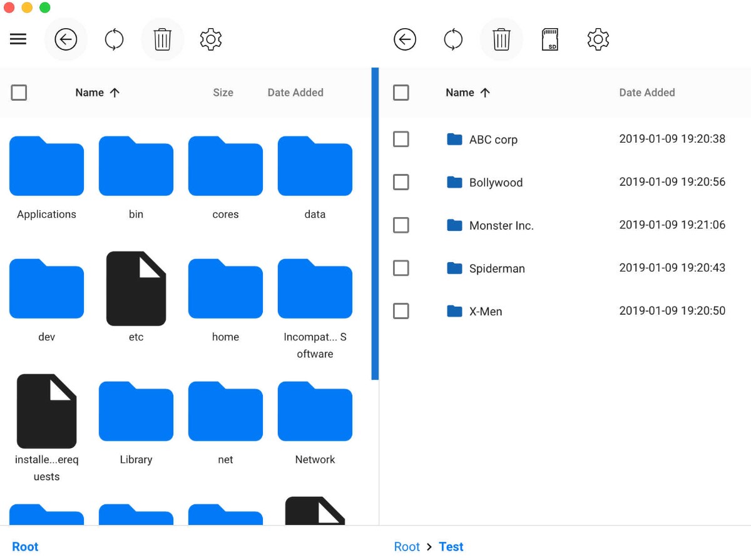Open the navigation drawer menu
This screenshot has width=751, height=560.
(18, 39)
